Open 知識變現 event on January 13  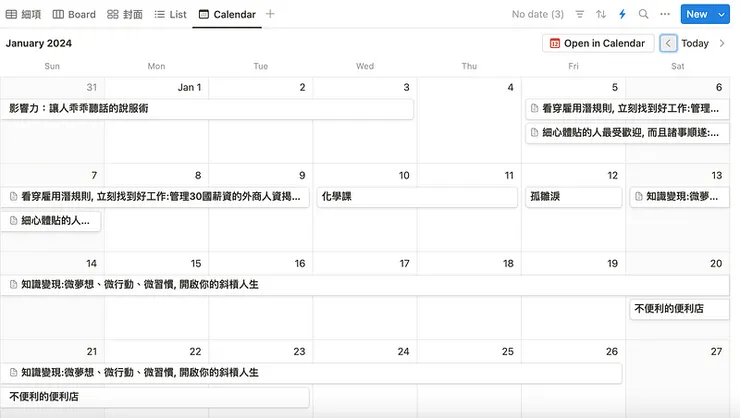coord(680,197)
